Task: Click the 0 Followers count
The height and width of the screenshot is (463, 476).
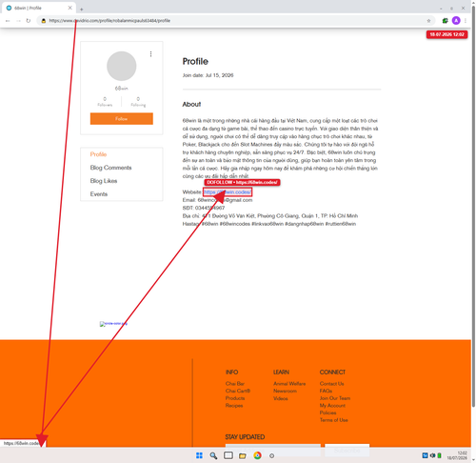Action: click(x=105, y=102)
